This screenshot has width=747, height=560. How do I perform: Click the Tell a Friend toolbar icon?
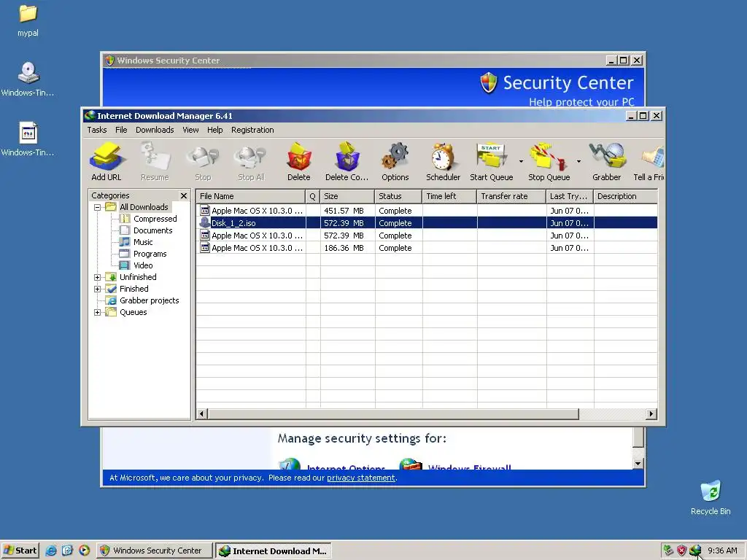(649, 161)
